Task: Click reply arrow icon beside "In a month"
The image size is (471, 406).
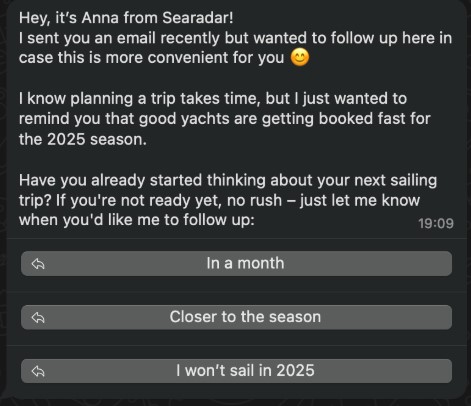Action: click(38, 264)
